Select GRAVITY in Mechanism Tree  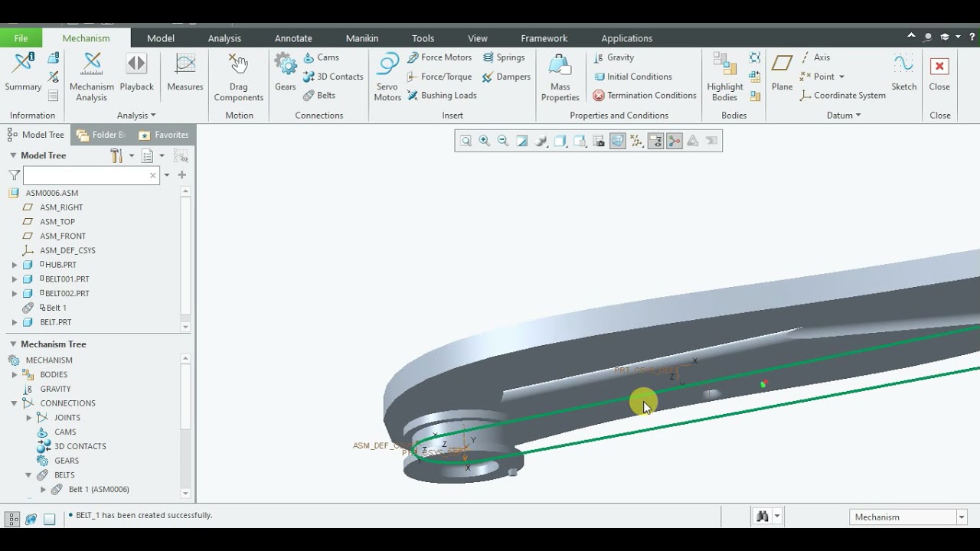54,389
